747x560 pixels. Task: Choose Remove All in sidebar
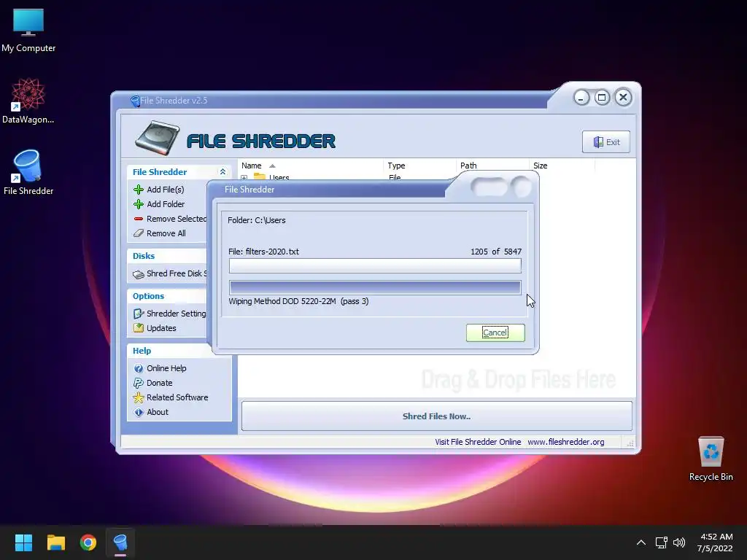tap(166, 233)
